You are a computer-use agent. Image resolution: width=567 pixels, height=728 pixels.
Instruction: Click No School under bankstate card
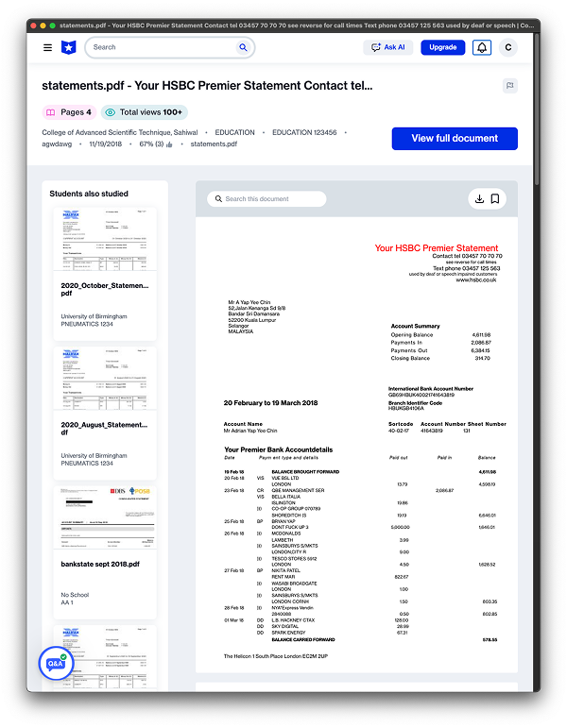75,595
